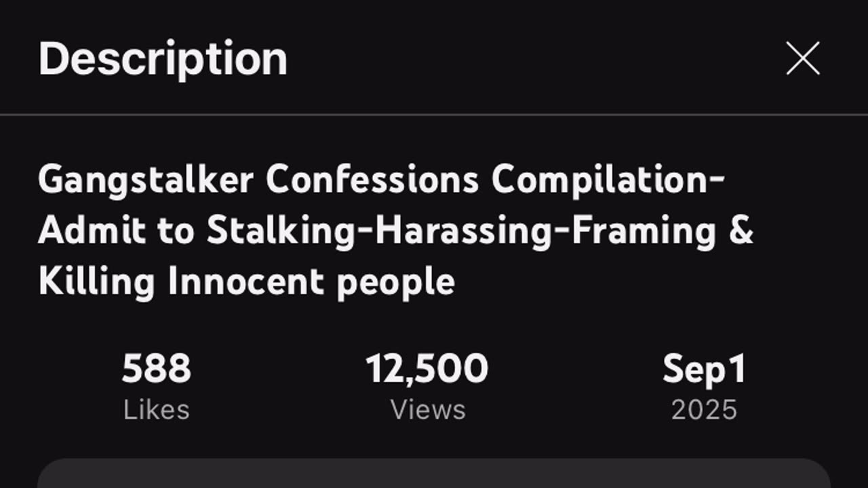Image resolution: width=868 pixels, height=488 pixels.
Task: Open the gray card below the stats
Action: pyautogui.click(x=434, y=474)
